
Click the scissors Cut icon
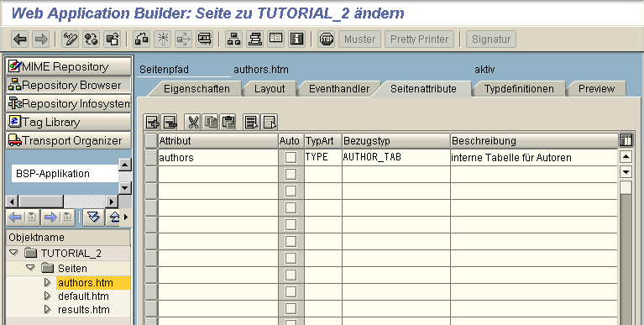pyautogui.click(x=193, y=122)
